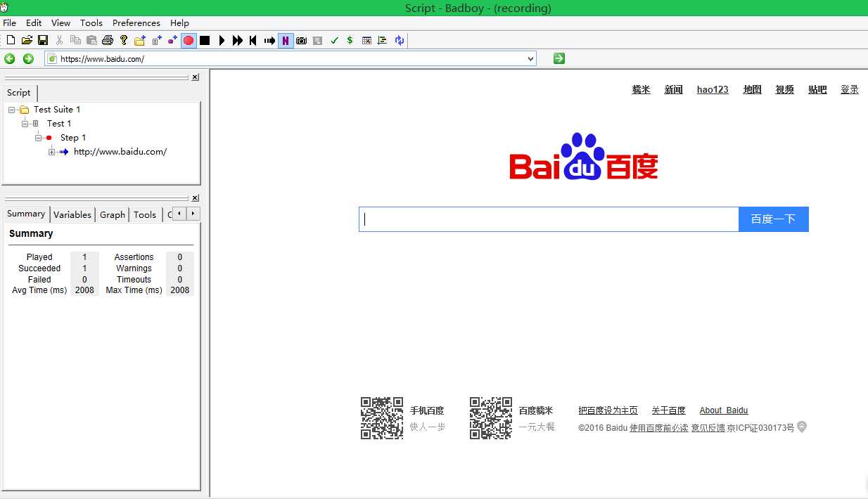868x499 pixels.
Task: Collapse the Test Suite 1 node
Action: 12,110
